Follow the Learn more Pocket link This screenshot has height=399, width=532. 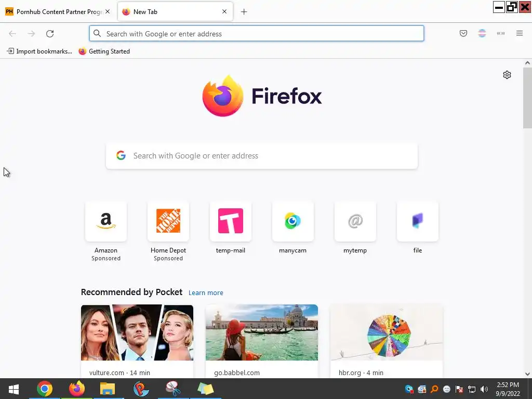tap(206, 292)
